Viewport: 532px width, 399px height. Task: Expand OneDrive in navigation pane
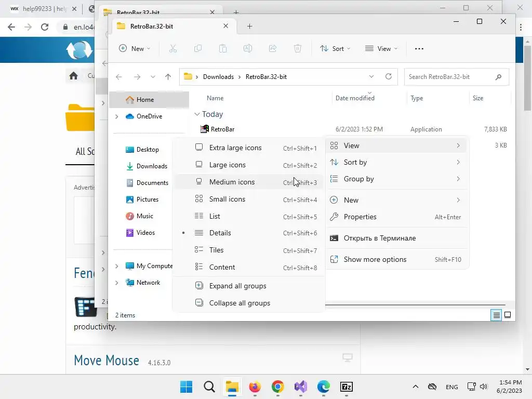coord(117,116)
